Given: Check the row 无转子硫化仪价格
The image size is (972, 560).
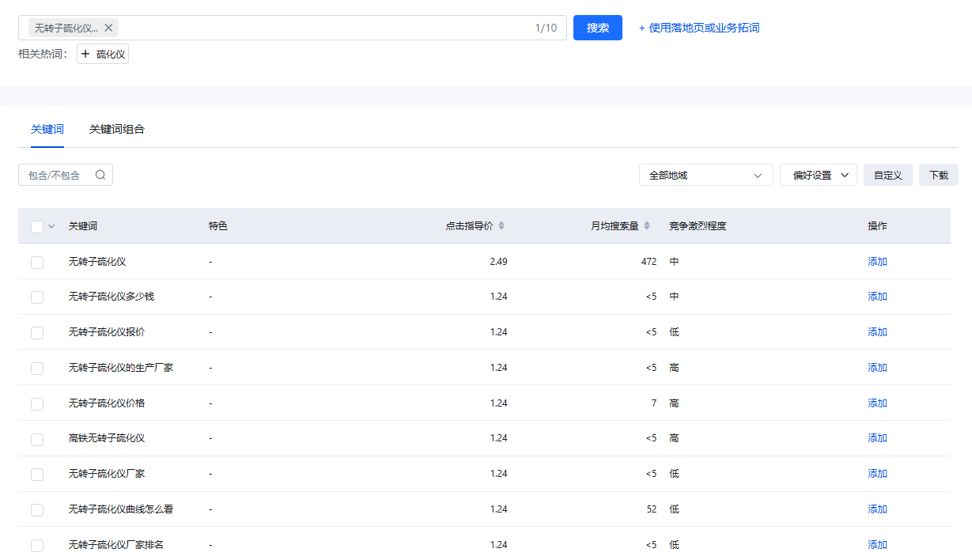Looking at the screenshot, I should coord(37,403).
